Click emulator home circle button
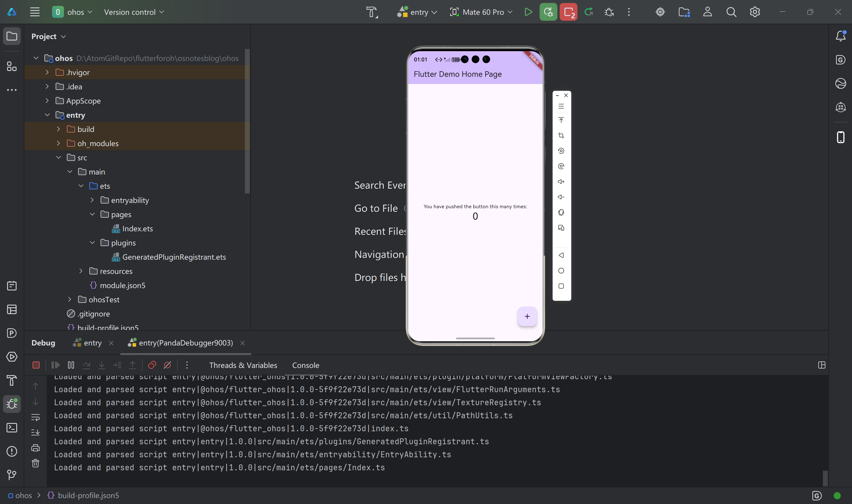The width and height of the screenshot is (852, 504). (561, 271)
